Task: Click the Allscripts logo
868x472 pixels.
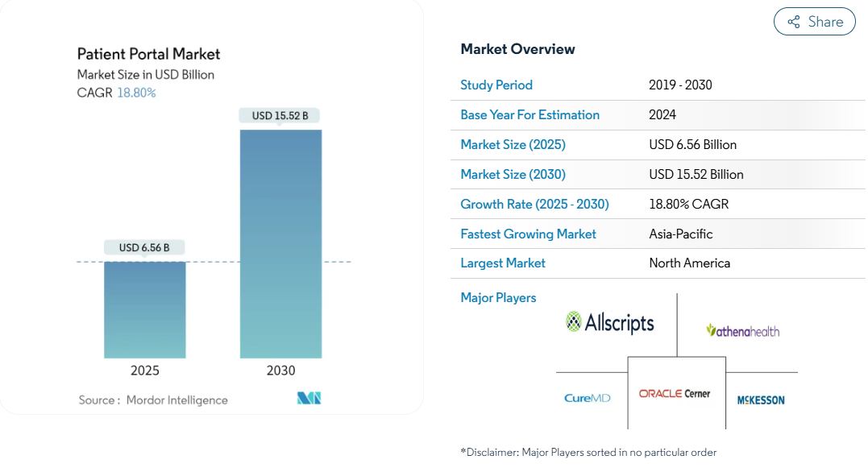Action: pyautogui.click(x=609, y=323)
